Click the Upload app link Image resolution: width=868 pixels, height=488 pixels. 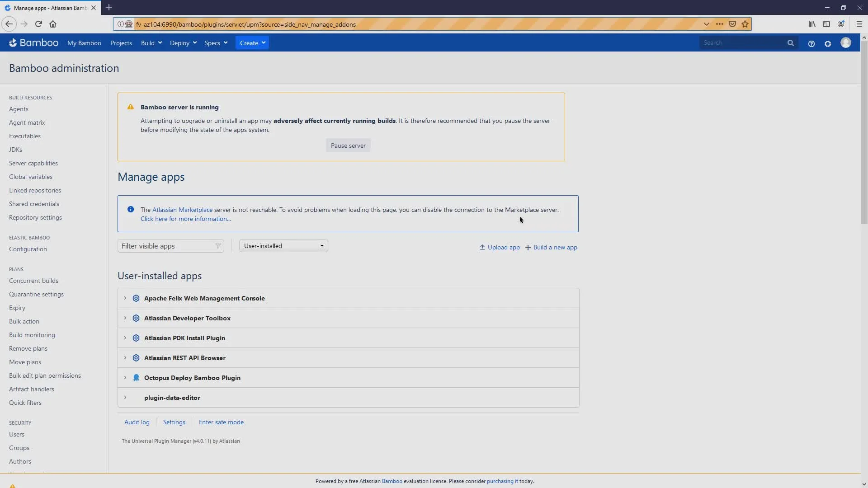coord(500,247)
